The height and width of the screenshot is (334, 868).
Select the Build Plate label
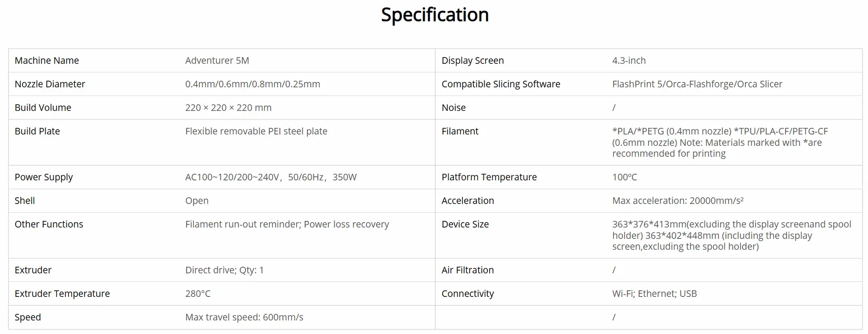click(x=37, y=131)
